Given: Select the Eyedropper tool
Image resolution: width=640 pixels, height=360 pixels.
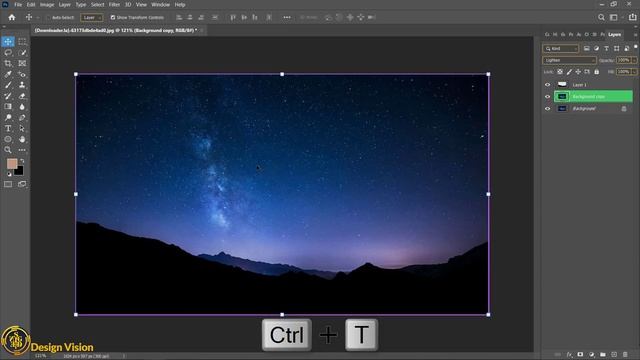Looking at the screenshot, I should (x=8, y=74).
